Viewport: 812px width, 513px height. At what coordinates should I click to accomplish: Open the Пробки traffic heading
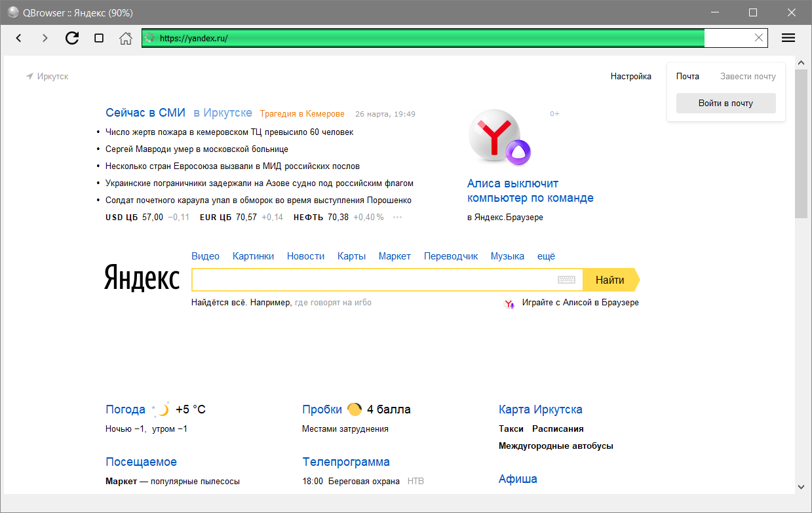pos(322,409)
